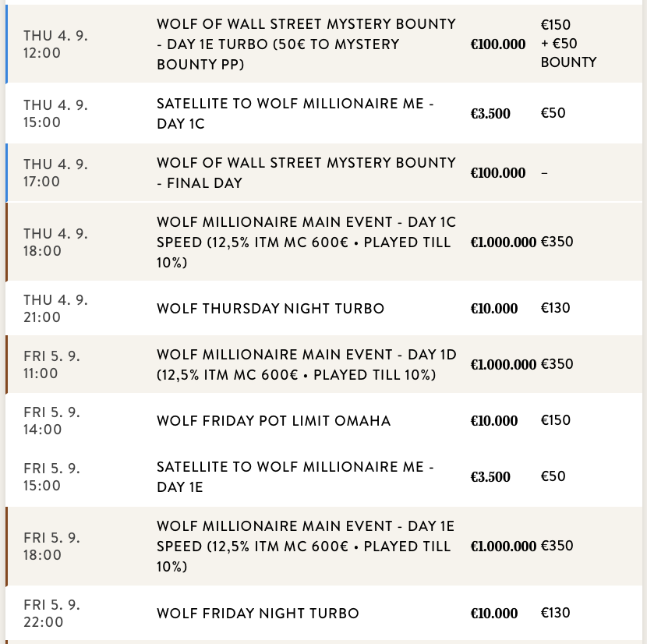Click the Thu 4. 9. 12:00 date cell
The width and height of the screenshot is (647, 644).
(55, 44)
